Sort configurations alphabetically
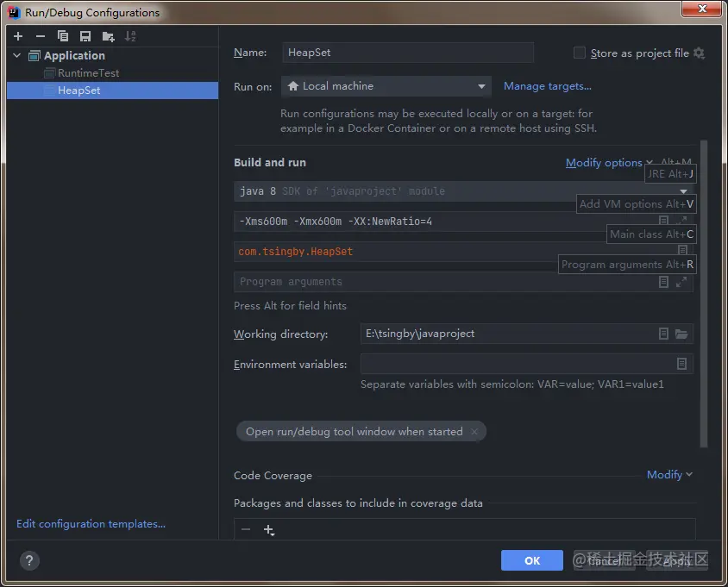 tap(130, 36)
